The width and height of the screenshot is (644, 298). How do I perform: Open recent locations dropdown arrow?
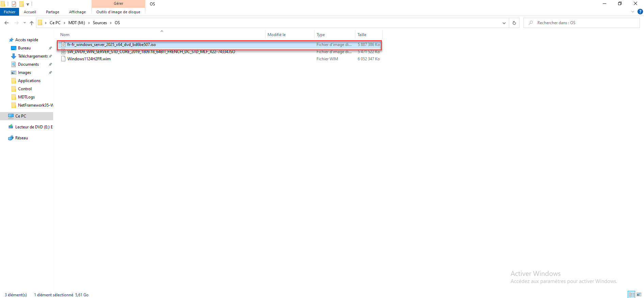[x=25, y=23]
